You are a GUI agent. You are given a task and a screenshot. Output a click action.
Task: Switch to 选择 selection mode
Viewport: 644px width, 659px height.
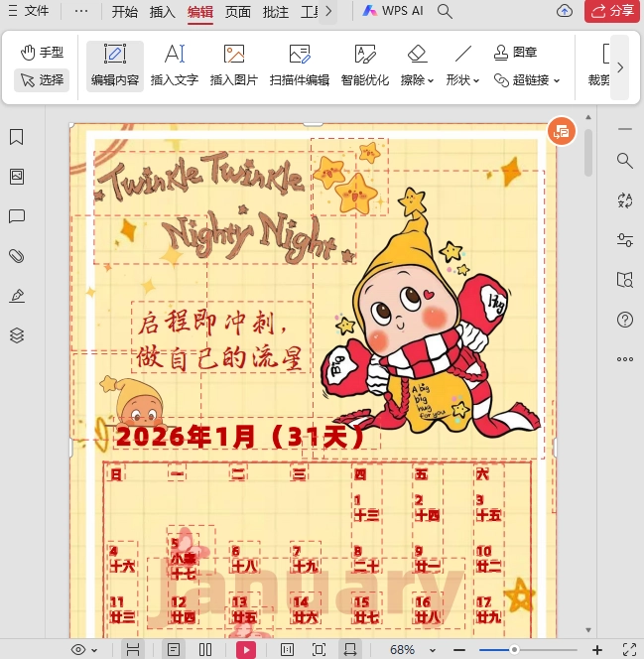[43, 79]
